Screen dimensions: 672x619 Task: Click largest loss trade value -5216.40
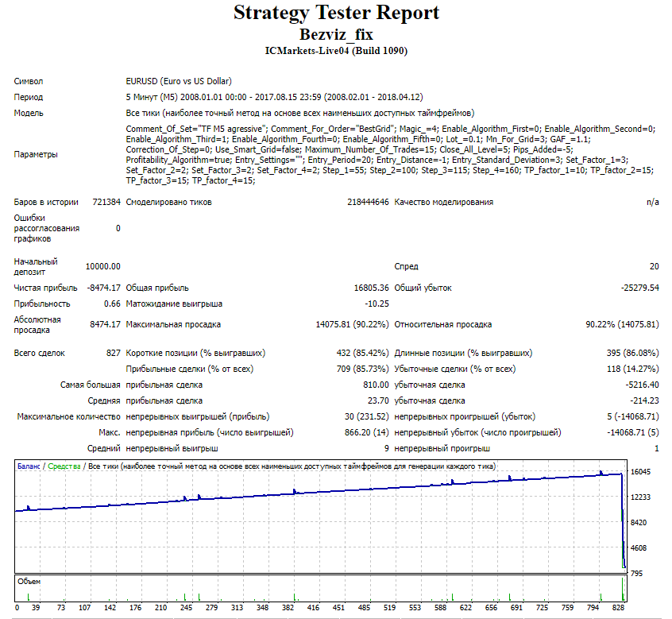click(642, 385)
